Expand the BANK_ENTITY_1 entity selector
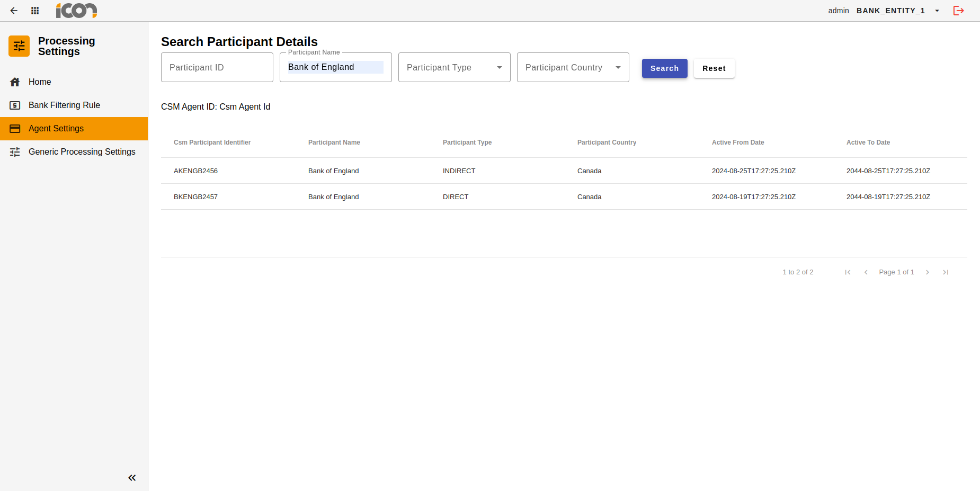This screenshot has width=980, height=491. pos(937,11)
